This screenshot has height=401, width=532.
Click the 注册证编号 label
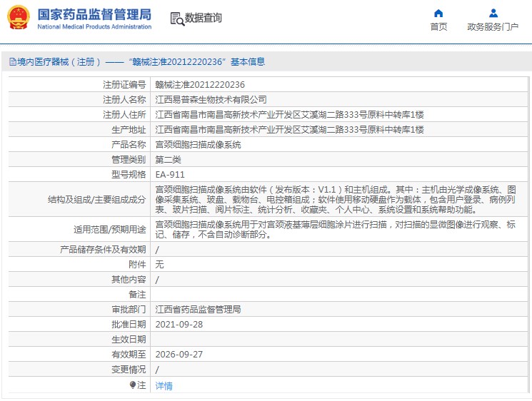124,84
